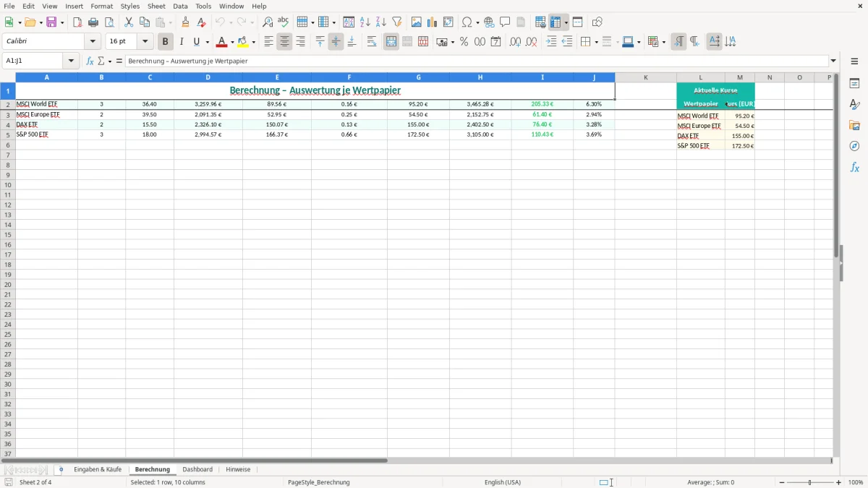Open the Conditional Formatting dropdown

click(x=663, y=43)
